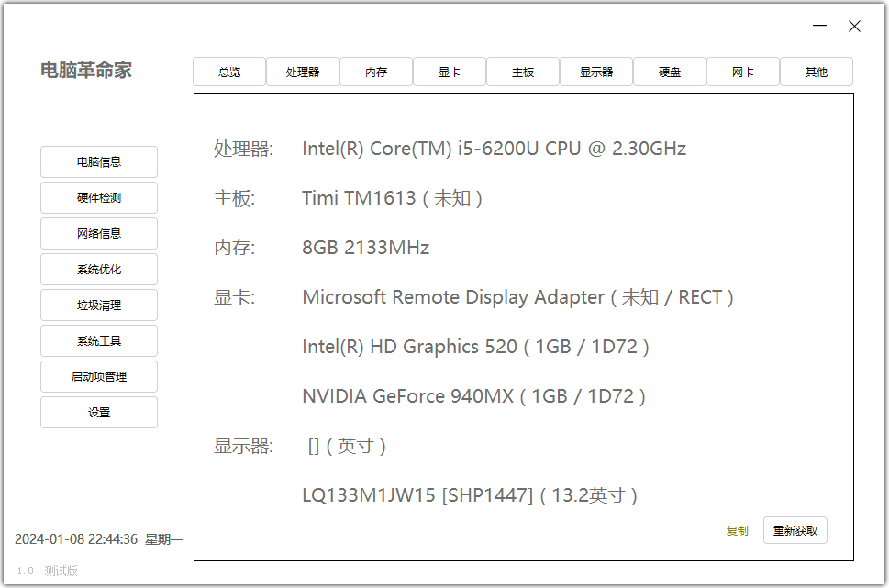Open the 设置 settings page
The image size is (889, 588).
click(99, 413)
